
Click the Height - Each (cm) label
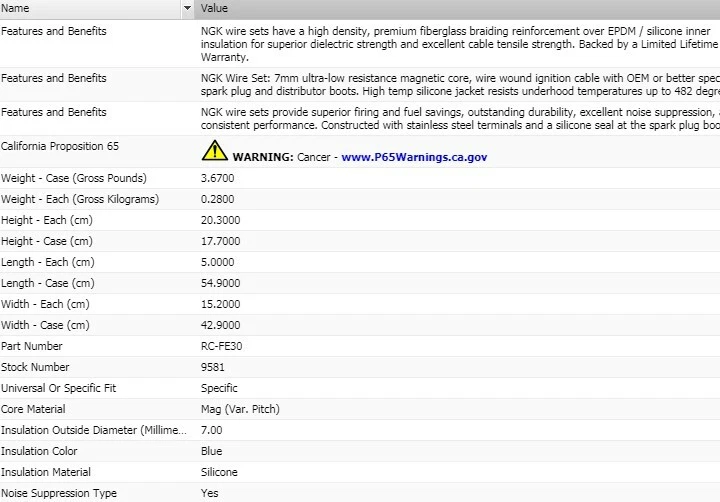[46, 220]
